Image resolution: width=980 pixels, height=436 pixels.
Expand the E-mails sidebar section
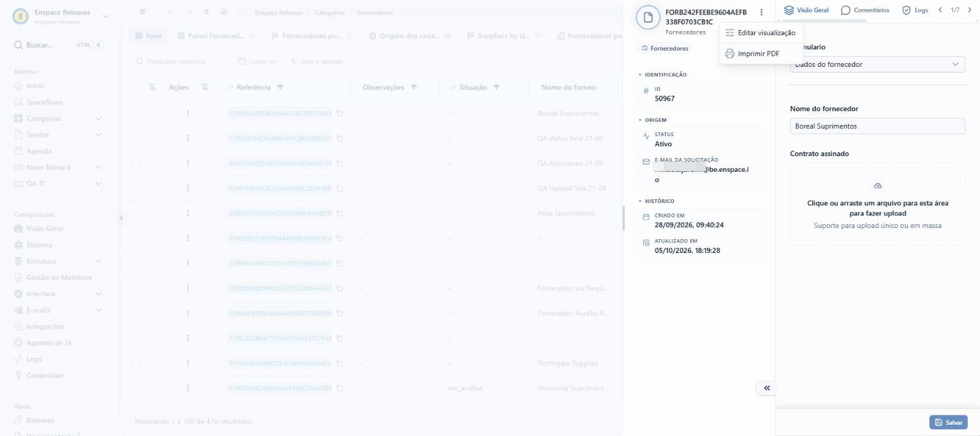(59, 310)
